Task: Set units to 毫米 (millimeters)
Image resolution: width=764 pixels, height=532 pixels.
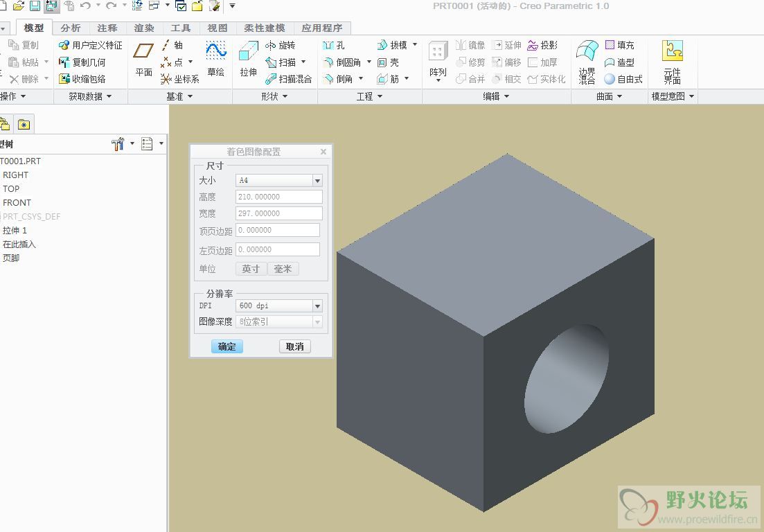Action: click(x=283, y=269)
